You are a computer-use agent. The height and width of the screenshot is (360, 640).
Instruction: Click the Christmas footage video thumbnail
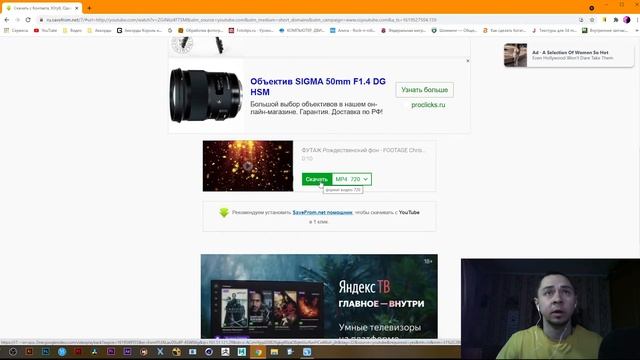pos(248,166)
